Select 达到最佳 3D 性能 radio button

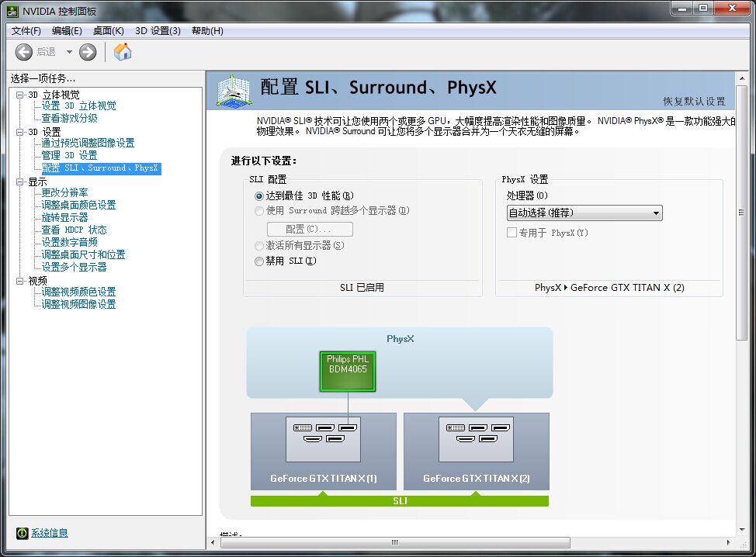pos(259,196)
